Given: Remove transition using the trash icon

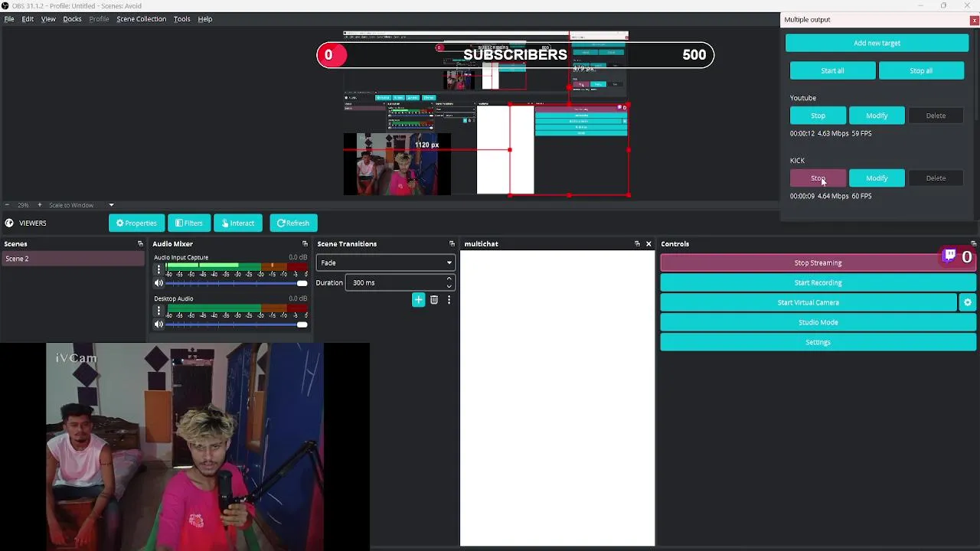Looking at the screenshot, I should click(434, 300).
